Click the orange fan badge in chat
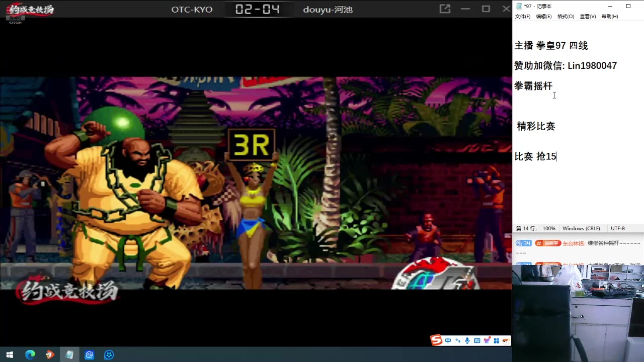The width and height of the screenshot is (644, 362). pos(548,243)
